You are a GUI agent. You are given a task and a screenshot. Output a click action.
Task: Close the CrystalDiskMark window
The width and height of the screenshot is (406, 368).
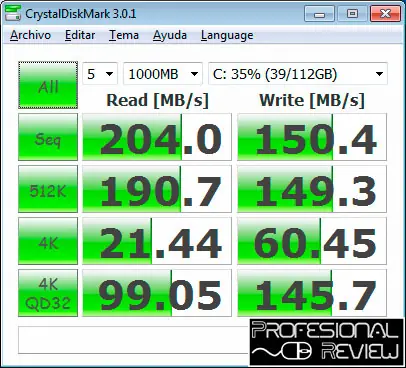point(385,14)
